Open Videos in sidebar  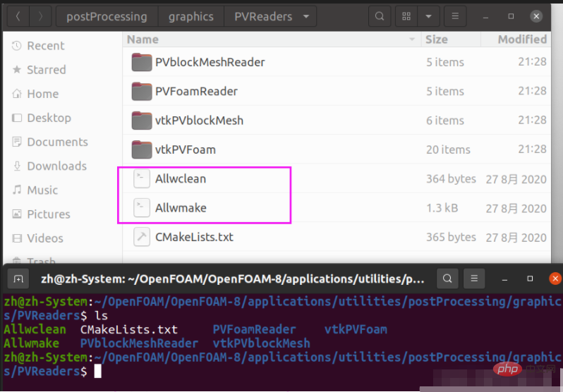(38, 238)
